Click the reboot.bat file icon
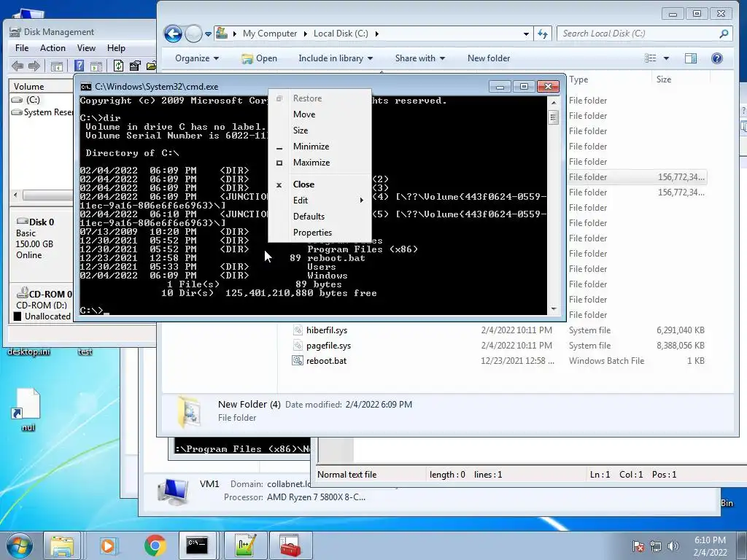The width and height of the screenshot is (747, 560). (x=298, y=360)
